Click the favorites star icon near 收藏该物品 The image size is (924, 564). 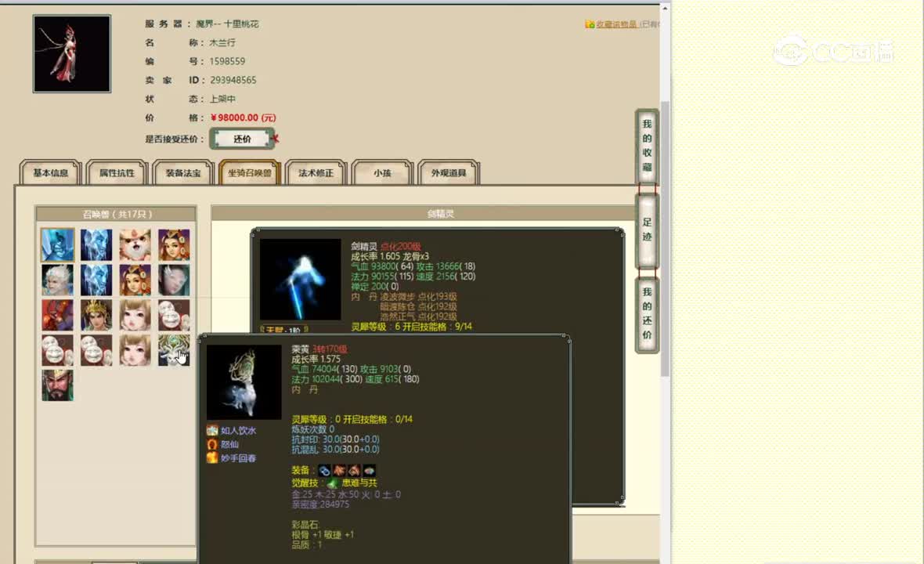[590, 24]
